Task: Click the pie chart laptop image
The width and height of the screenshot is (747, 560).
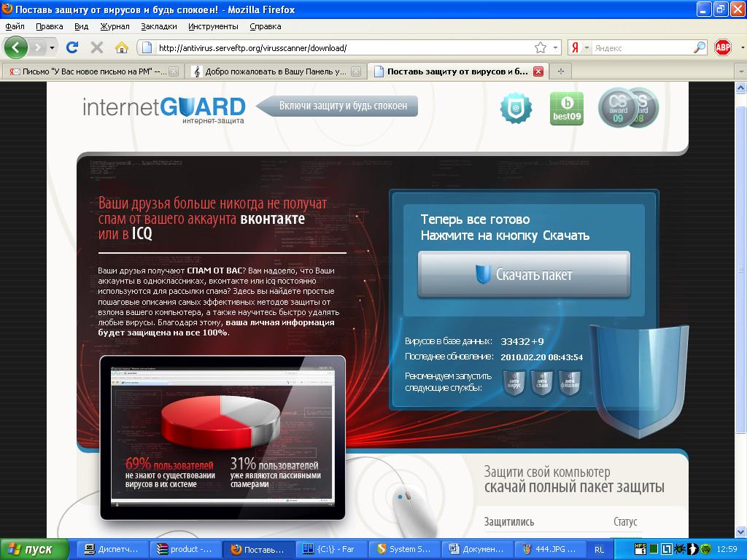Action: [222, 437]
